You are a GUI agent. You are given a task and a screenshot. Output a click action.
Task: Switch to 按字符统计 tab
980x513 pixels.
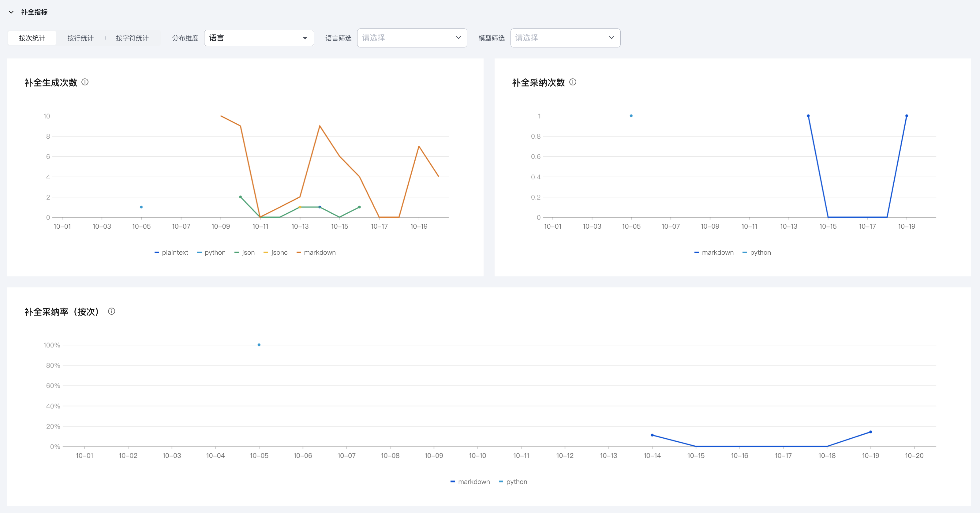click(x=132, y=38)
